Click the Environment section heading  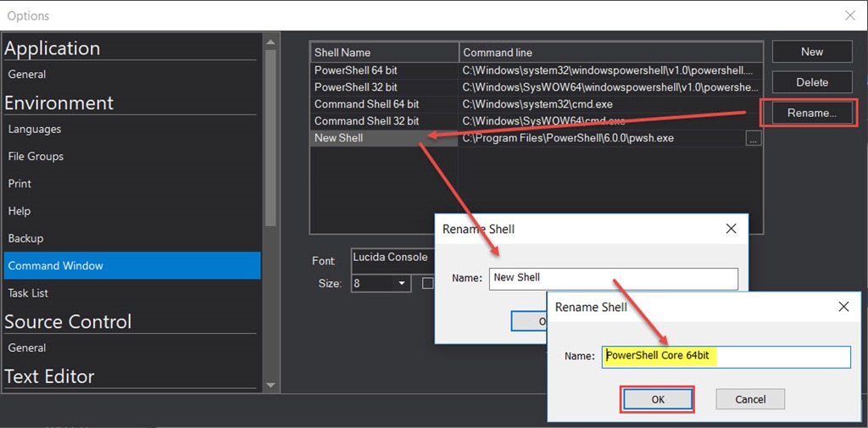point(58,103)
